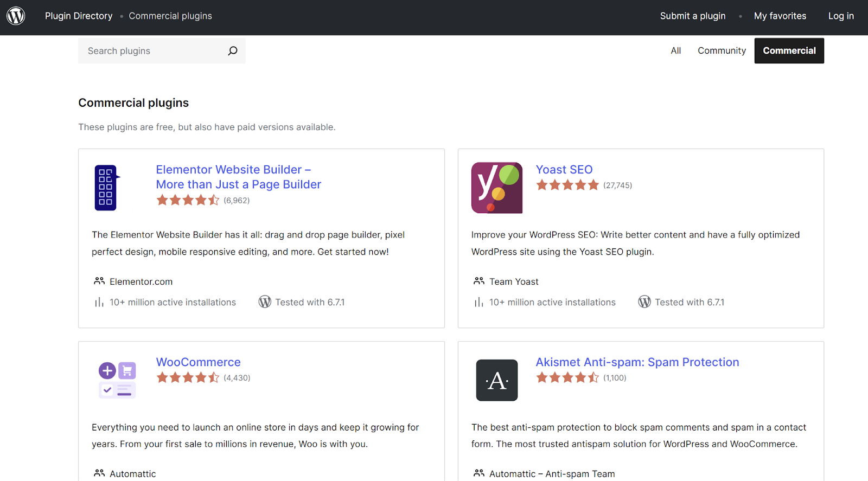Click the search magnifier icon
868x481 pixels.
coord(233,51)
